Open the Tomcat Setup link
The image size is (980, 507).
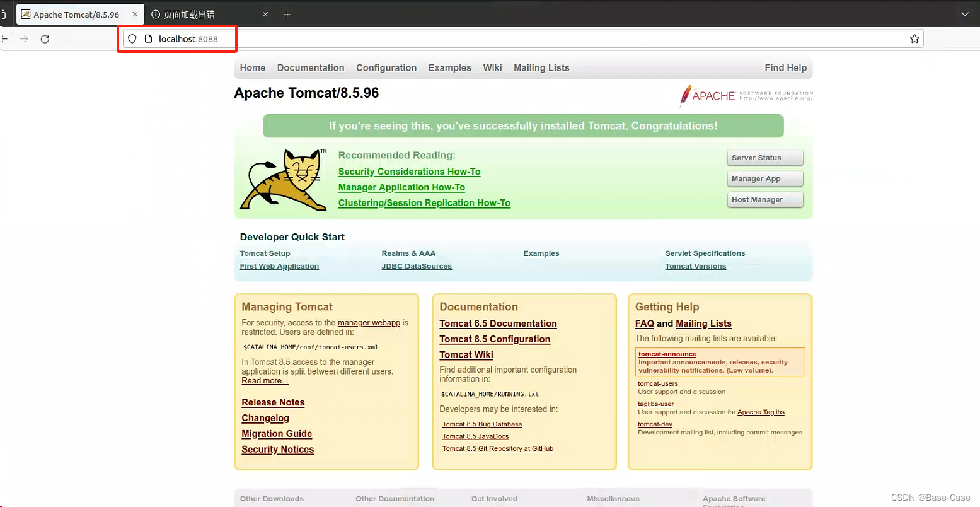(265, 253)
